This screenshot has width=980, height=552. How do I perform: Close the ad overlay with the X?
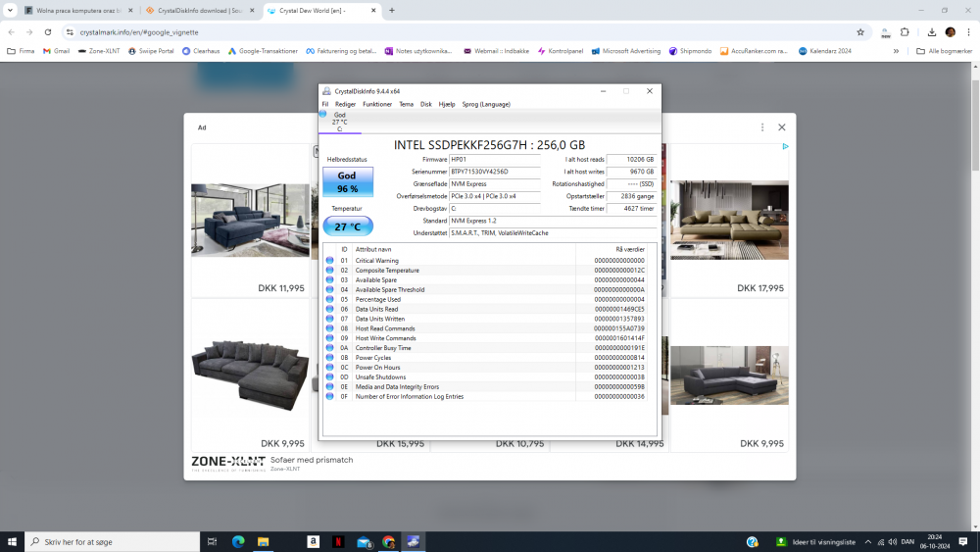tap(782, 127)
